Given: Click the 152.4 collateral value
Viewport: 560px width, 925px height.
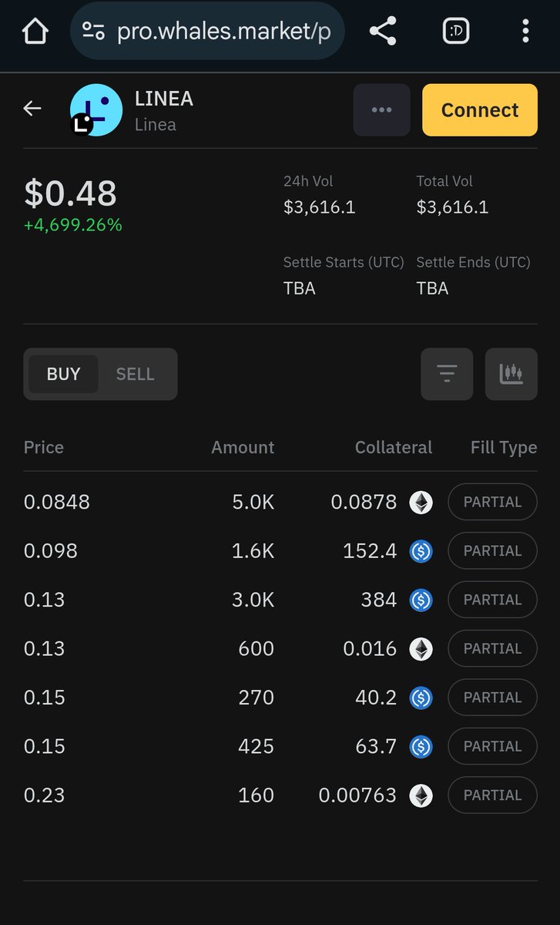Looking at the screenshot, I should tap(371, 551).
